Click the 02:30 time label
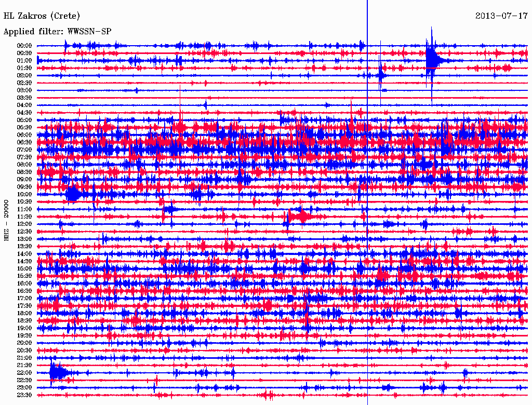 [x=24, y=83]
